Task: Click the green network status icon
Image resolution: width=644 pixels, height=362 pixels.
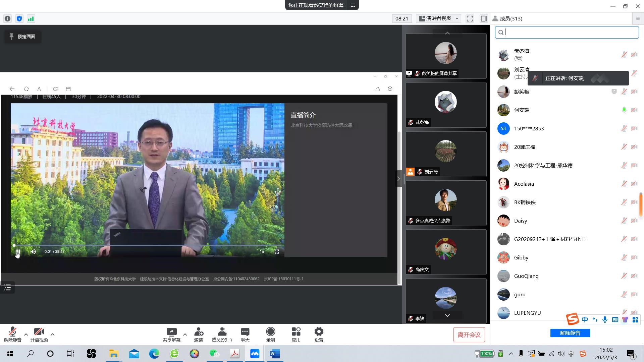Action: [31, 19]
